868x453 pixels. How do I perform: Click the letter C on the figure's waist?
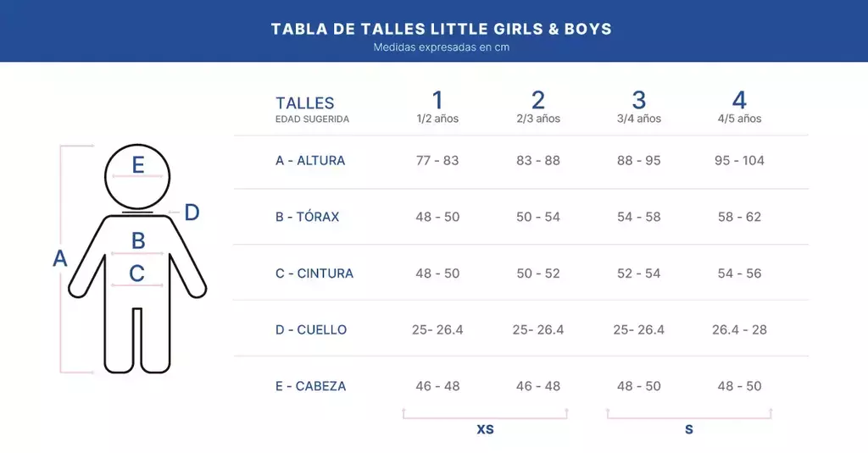tap(136, 273)
